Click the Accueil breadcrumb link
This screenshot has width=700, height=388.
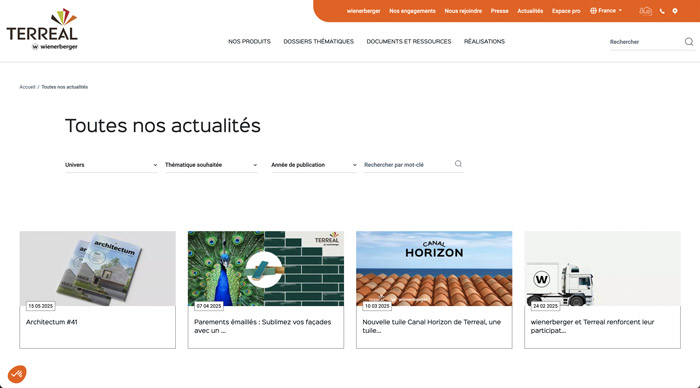pos(27,87)
